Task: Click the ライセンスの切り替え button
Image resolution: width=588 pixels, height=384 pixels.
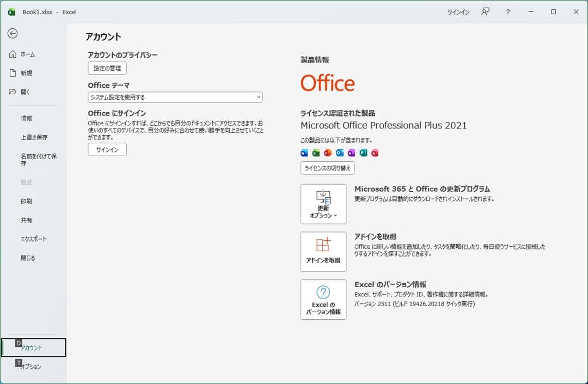Action: coord(328,168)
